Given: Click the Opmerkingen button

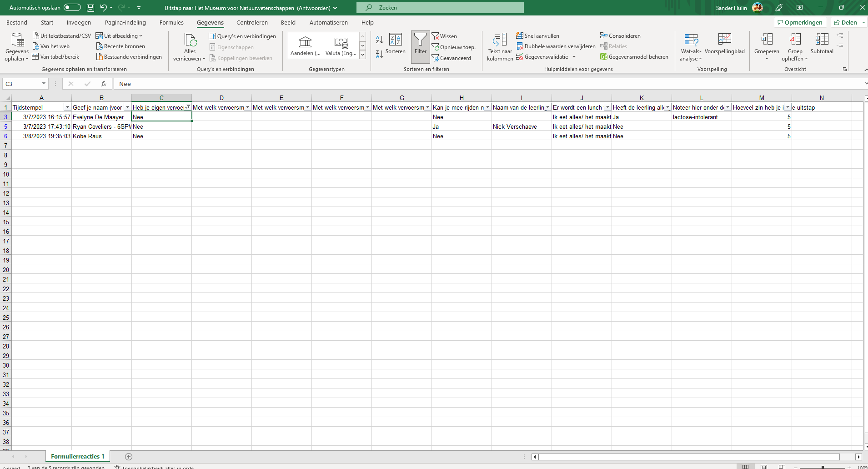Looking at the screenshot, I should pos(799,22).
